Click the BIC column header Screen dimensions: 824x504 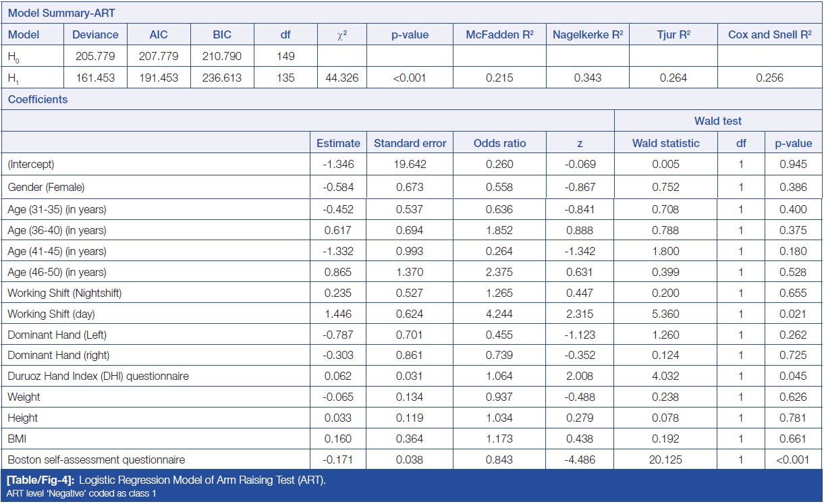221,34
